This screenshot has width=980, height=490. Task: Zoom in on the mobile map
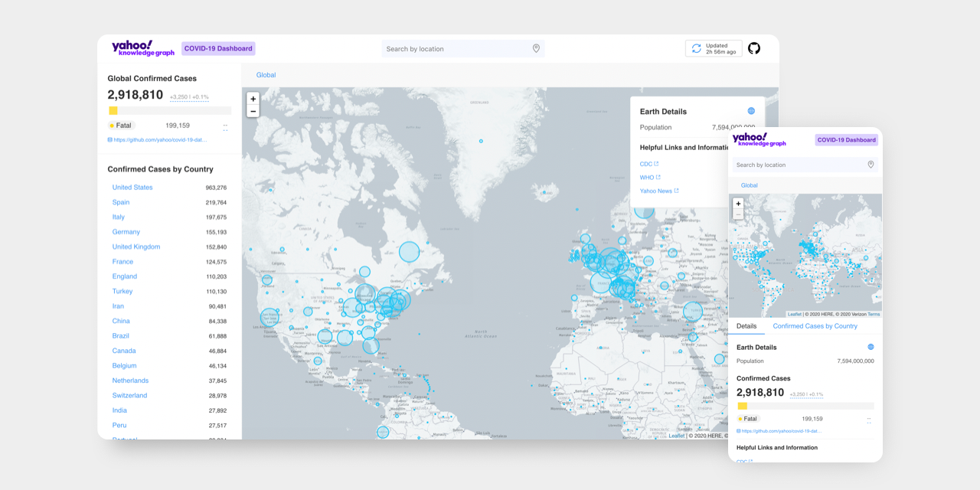point(738,204)
